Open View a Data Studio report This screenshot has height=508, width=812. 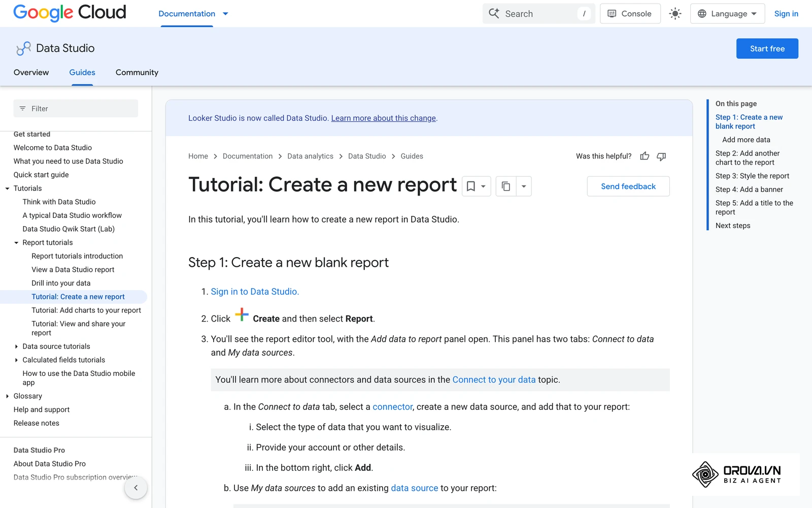click(73, 270)
